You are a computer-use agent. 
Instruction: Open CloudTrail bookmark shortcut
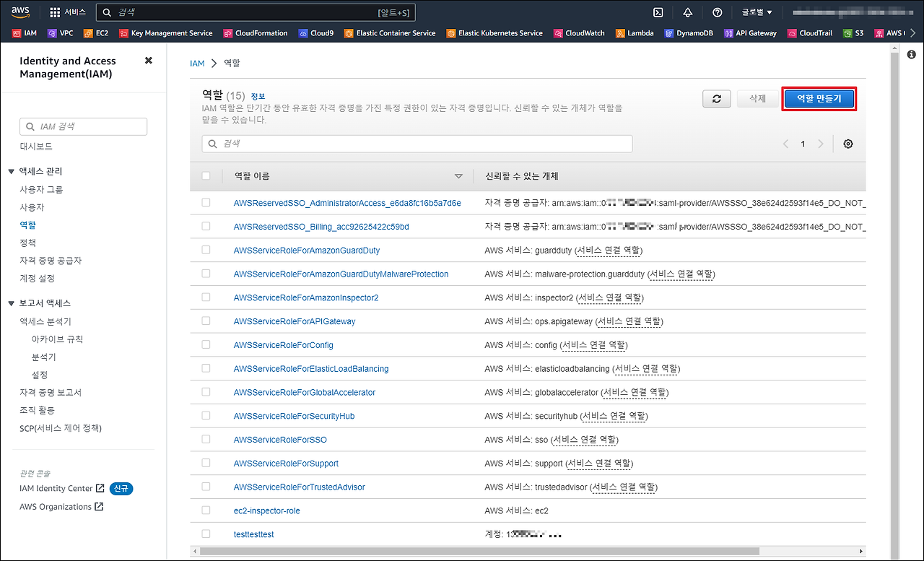pos(810,33)
